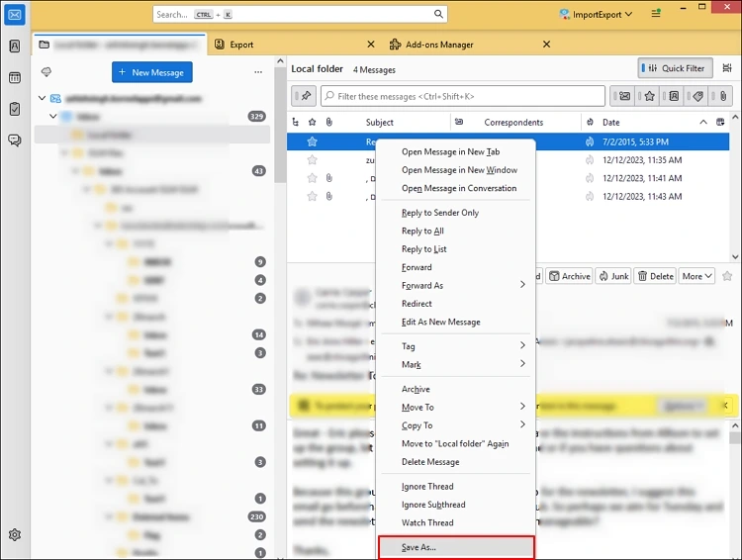Select Redirect menu entry
This screenshot has height=560, width=742.
456,304
